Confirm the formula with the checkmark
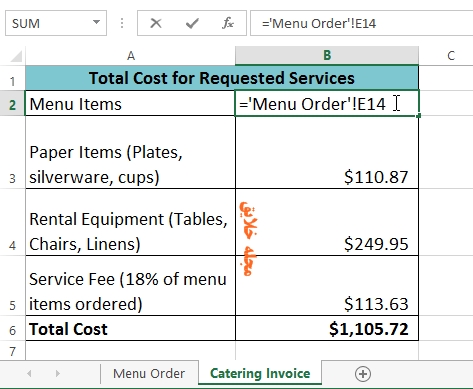This screenshot has width=473, height=389. (x=192, y=23)
